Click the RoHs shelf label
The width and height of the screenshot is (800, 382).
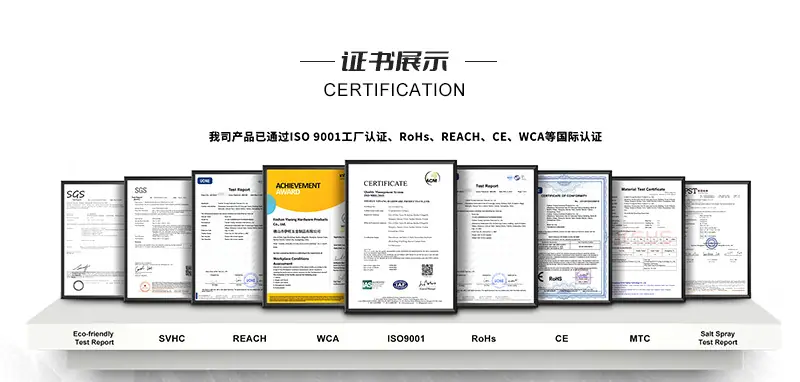tap(484, 339)
